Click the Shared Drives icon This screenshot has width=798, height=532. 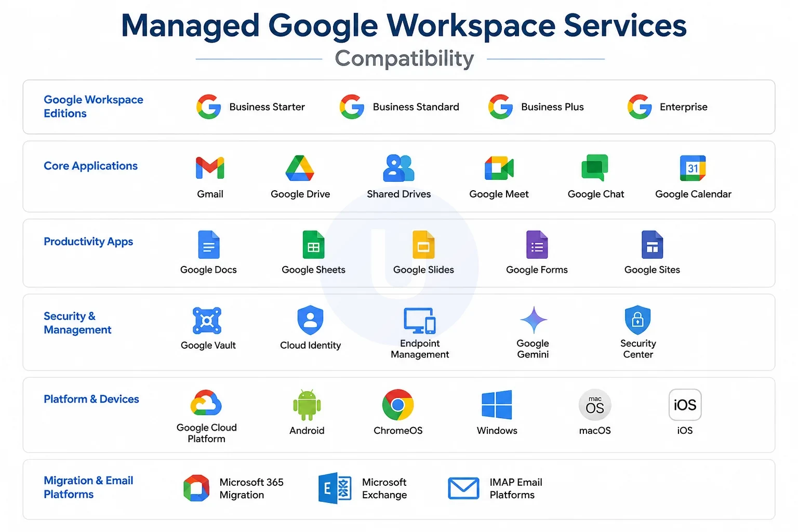[398, 168]
